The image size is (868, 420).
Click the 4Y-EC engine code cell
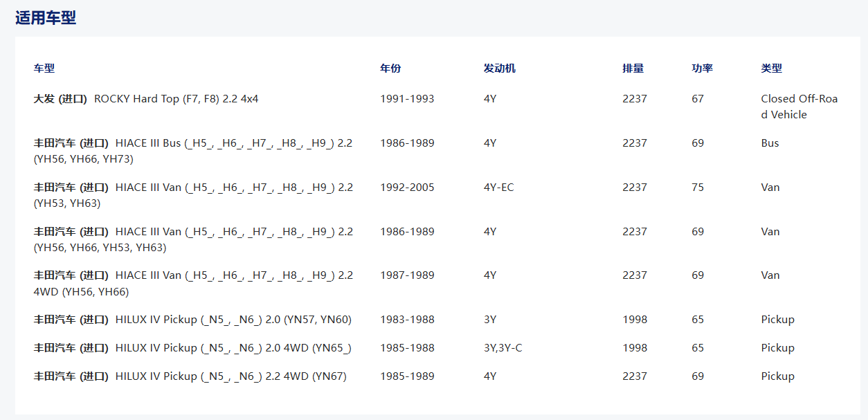click(498, 188)
